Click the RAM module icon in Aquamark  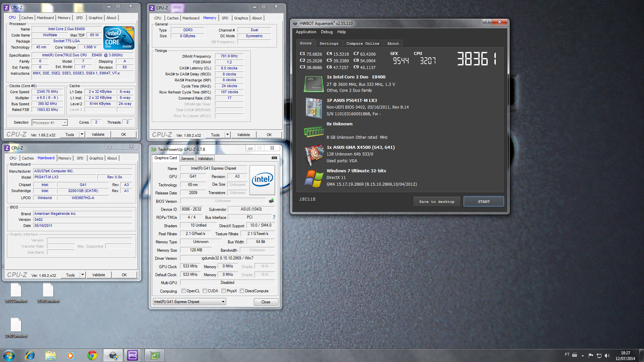[x=313, y=132]
